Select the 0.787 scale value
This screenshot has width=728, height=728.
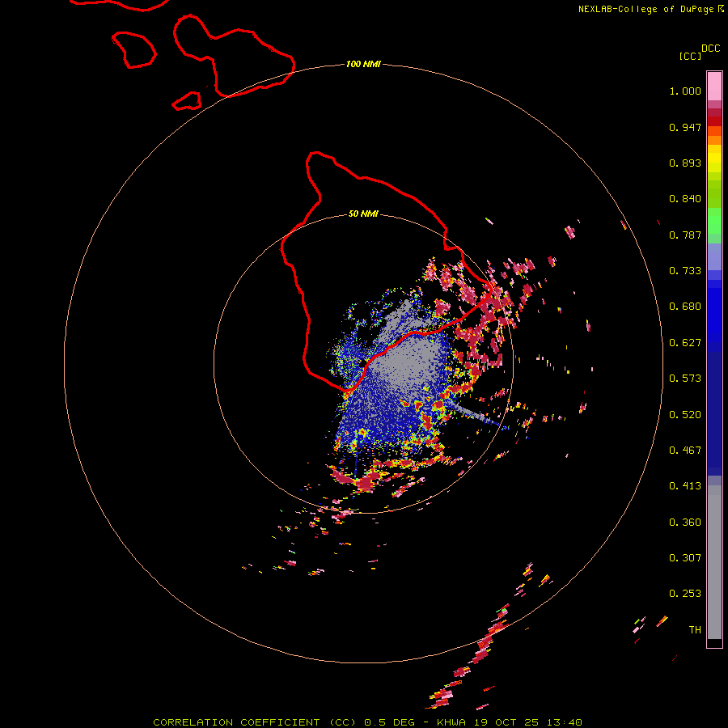(685, 235)
